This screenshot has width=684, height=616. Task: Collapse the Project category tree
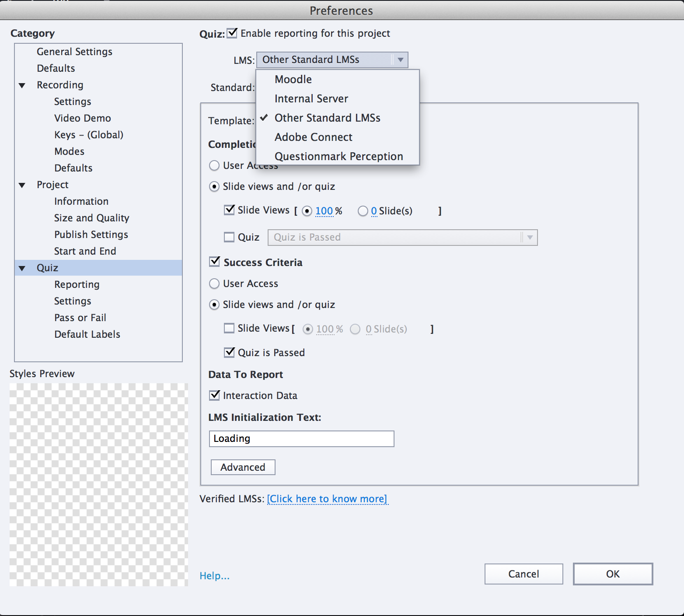[22, 185]
